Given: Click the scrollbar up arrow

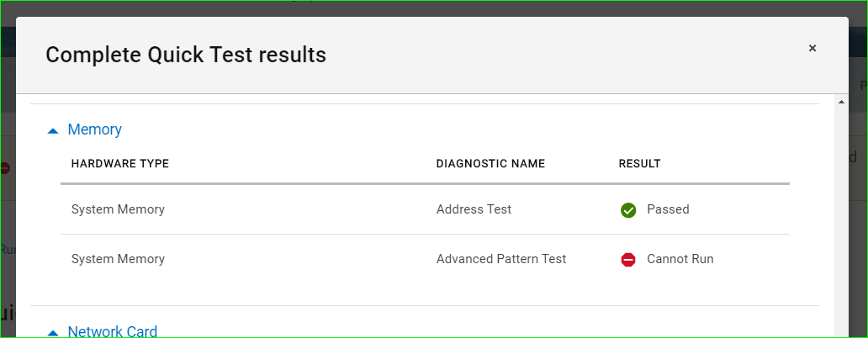Looking at the screenshot, I should click(841, 103).
